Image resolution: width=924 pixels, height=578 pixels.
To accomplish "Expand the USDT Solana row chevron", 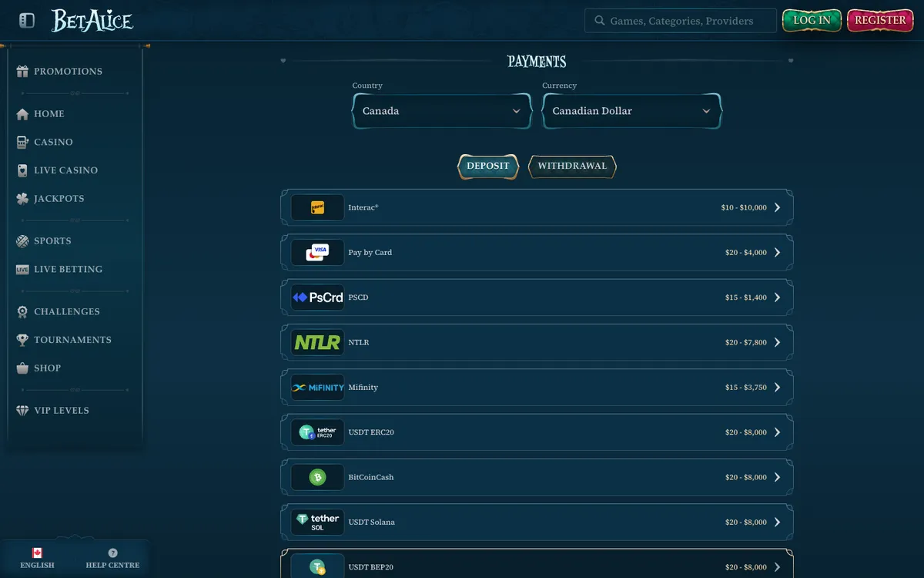I will pos(778,522).
